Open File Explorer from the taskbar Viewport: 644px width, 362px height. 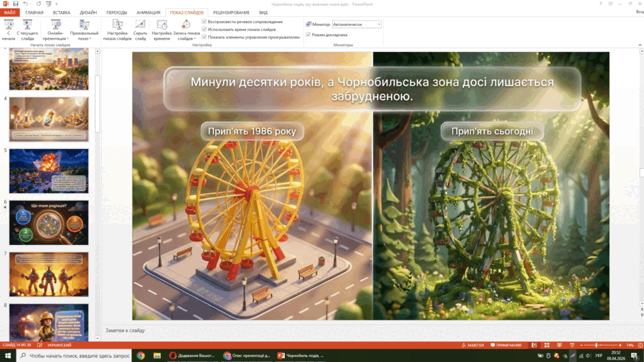click(x=157, y=355)
